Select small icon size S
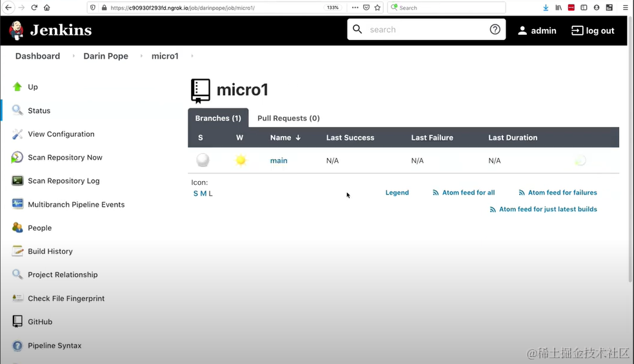634x364 pixels. [x=195, y=193]
